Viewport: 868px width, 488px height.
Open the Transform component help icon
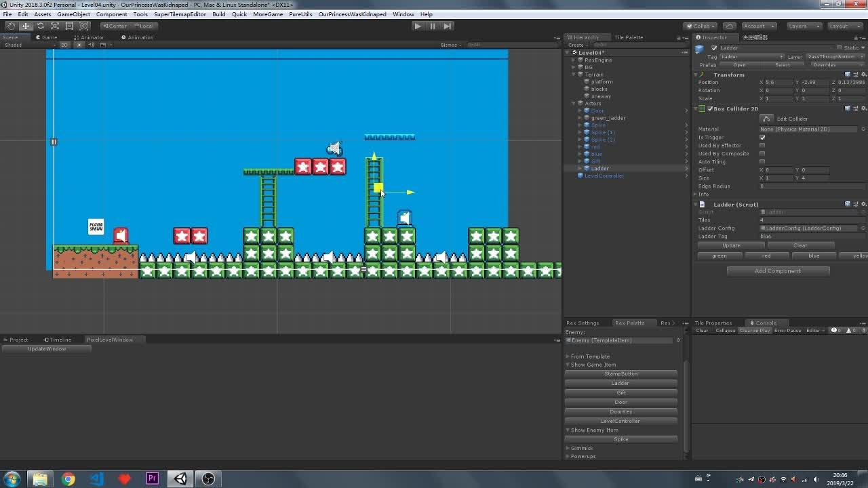click(x=847, y=75)
